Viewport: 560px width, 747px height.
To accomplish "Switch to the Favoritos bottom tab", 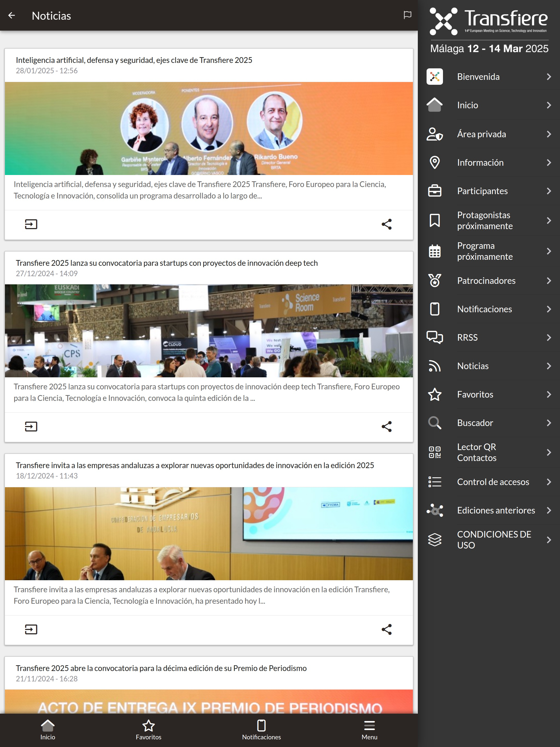I will (x=148, y=730).
